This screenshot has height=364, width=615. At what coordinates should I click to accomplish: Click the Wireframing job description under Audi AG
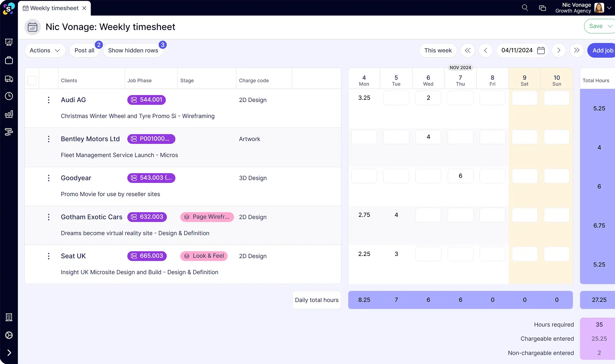138,116
